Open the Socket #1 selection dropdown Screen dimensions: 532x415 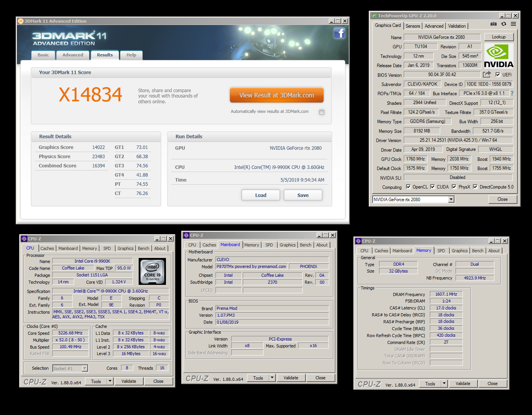coord(85,368)
